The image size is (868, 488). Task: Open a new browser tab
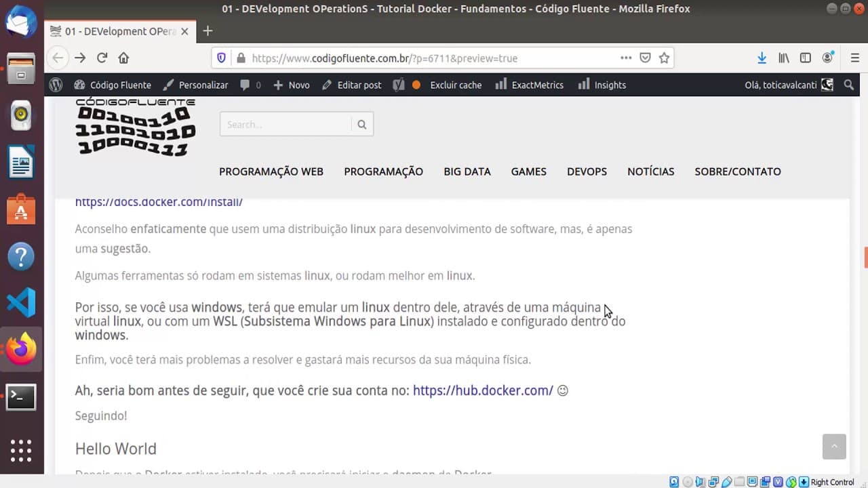208,31
